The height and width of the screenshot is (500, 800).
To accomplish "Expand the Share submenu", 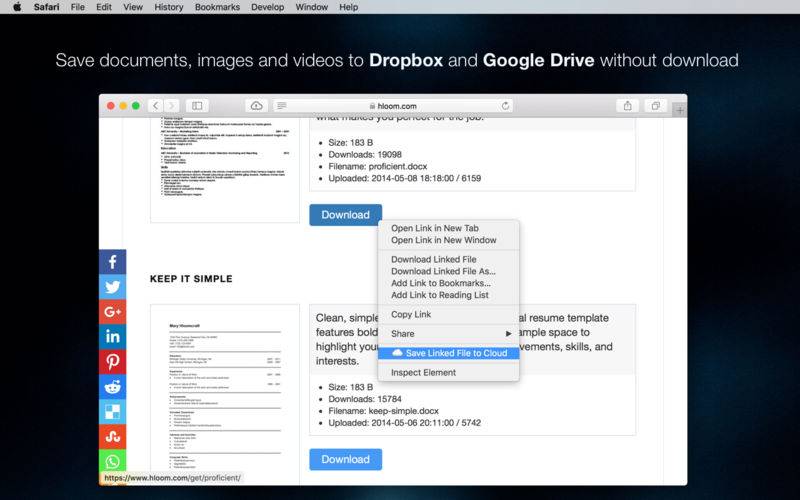I will pos(448,334).
